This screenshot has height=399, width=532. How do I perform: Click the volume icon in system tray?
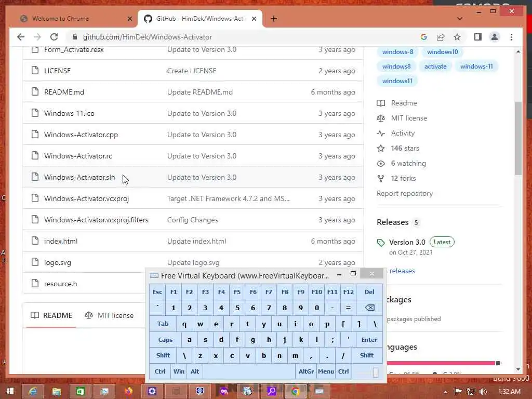(x=483, y=392)
